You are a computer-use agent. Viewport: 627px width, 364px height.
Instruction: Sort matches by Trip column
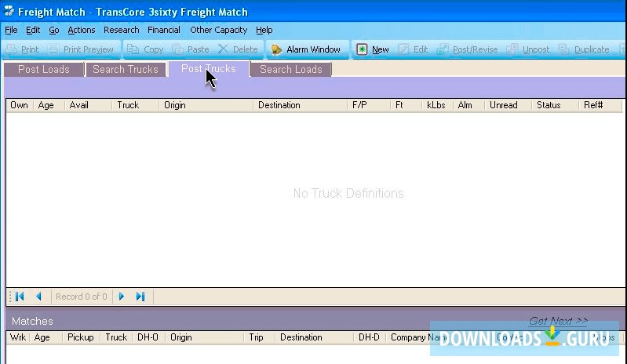(x=259, y=337)
